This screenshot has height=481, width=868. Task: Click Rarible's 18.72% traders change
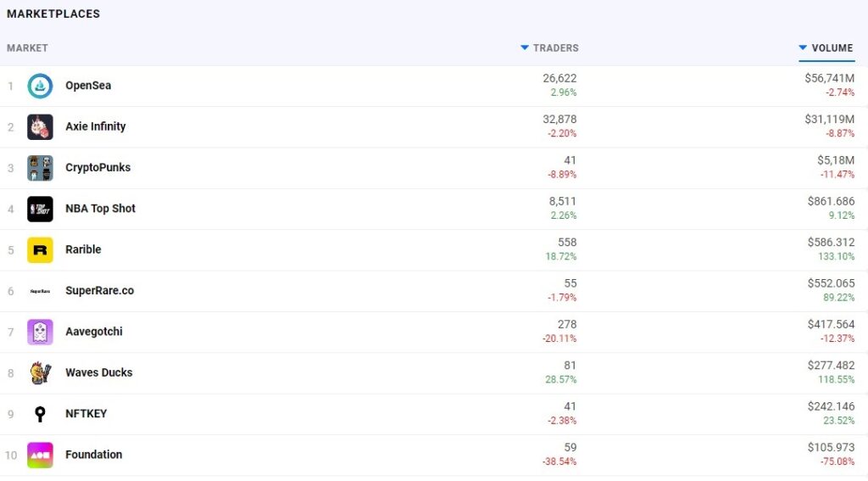pos(561,256)
